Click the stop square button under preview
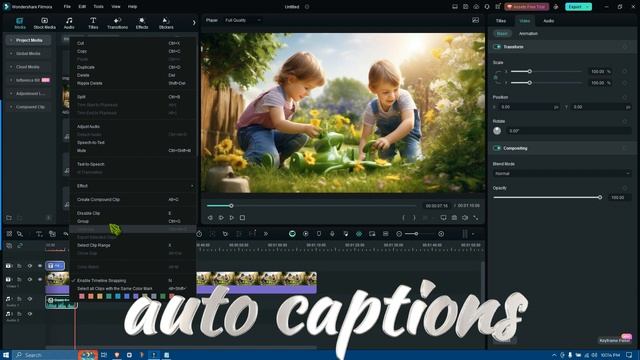Screen dimensions: 640x360 (242, 218)
